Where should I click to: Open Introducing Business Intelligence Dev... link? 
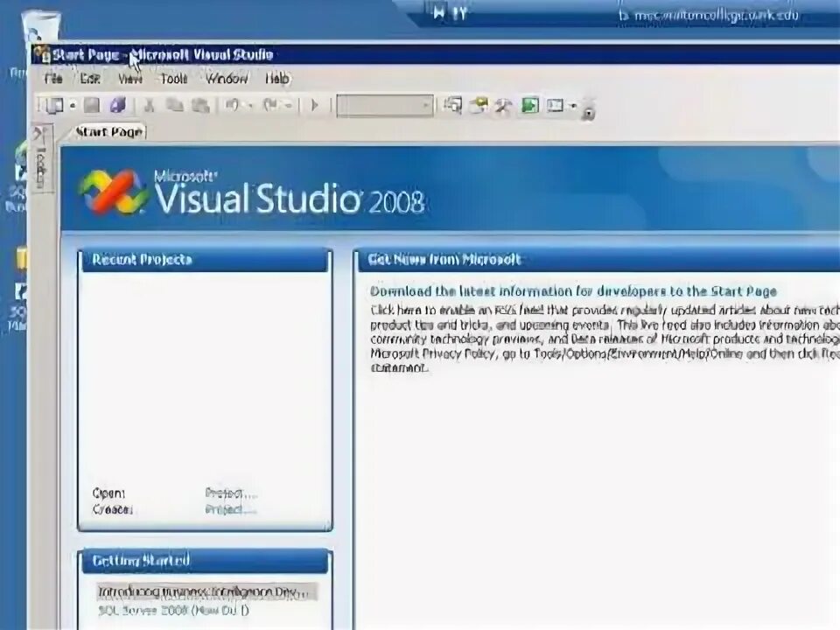pyautogui.click(x=204, y=592)
